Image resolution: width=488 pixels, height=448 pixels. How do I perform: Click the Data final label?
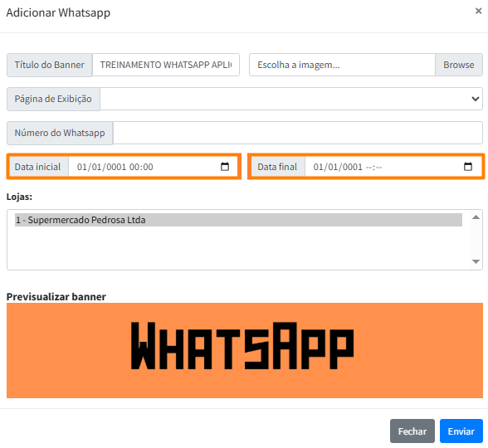tap(277, 167)
